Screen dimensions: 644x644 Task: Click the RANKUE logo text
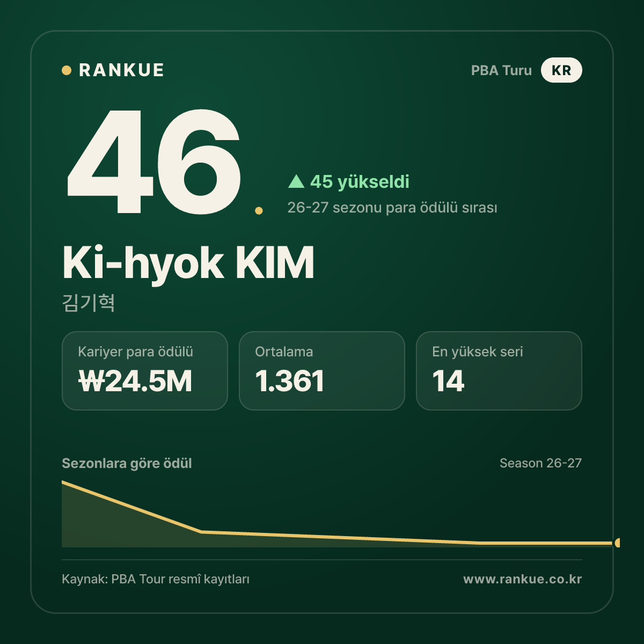[x=121, y=70]
